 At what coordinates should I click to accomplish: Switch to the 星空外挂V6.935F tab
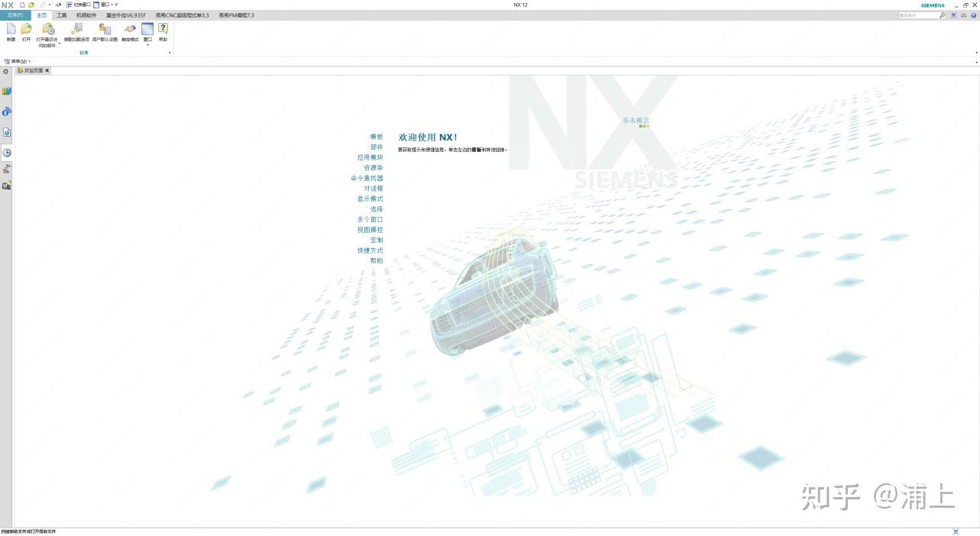click(x=126, y=15)
